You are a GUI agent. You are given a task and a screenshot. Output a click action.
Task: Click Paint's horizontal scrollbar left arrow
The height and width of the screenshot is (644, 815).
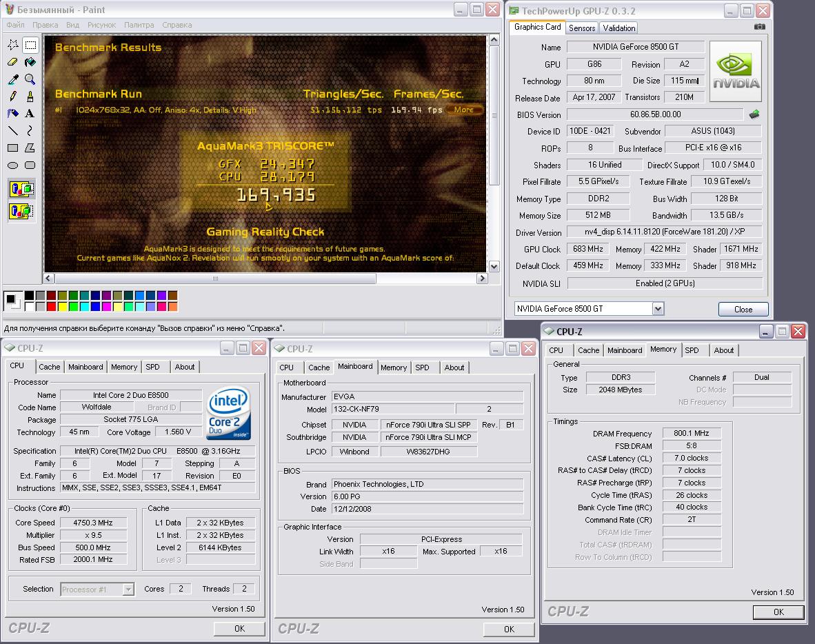coord(49,279)
